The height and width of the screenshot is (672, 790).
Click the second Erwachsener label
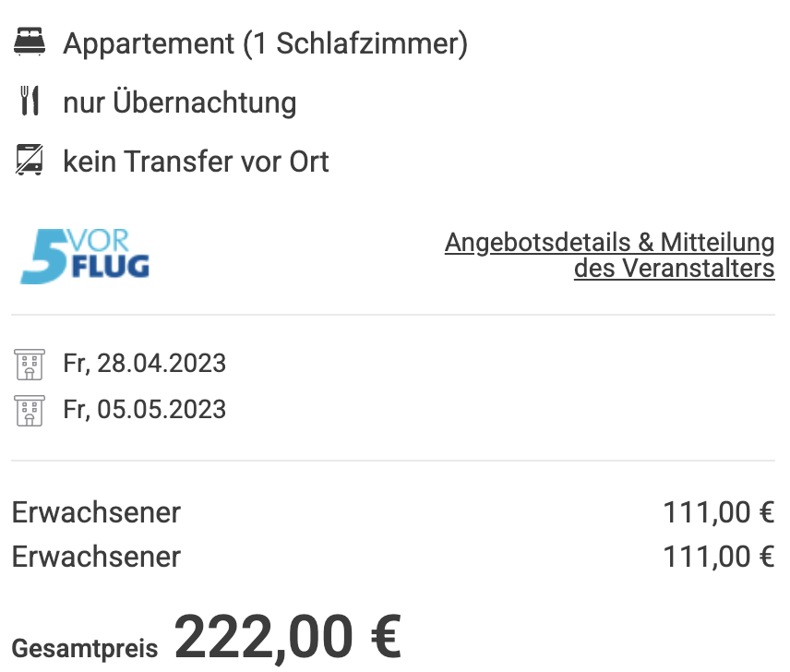point(96,557)
